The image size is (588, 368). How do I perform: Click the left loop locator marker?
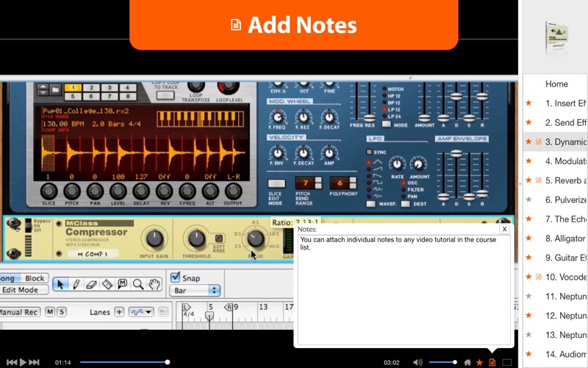pyautogui.click(x=187, y=307)
